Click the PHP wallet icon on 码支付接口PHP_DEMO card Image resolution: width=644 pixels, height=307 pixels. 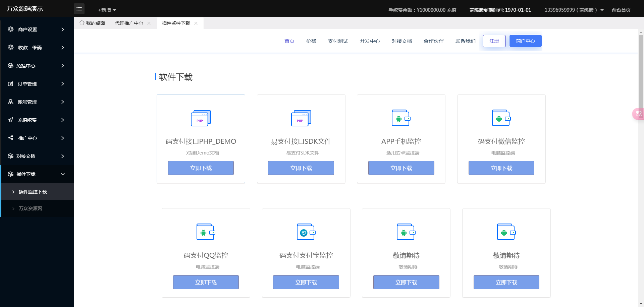tap(201, 118)
